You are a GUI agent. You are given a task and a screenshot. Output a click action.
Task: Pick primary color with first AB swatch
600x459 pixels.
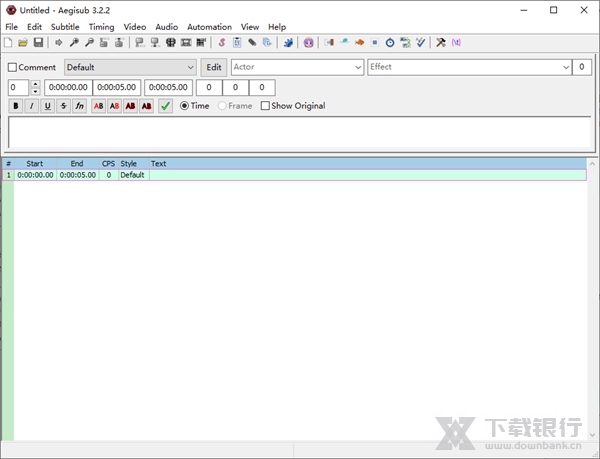click(x=99, y=106)
